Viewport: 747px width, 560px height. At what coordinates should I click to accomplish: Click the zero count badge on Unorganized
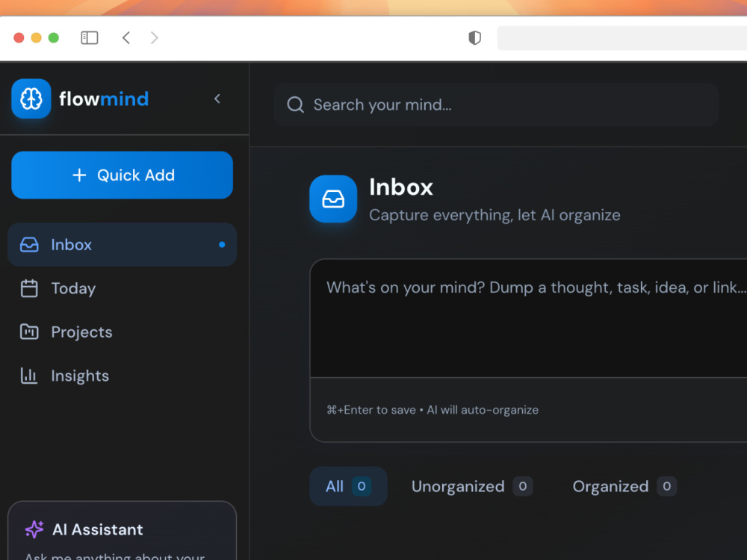523,486
